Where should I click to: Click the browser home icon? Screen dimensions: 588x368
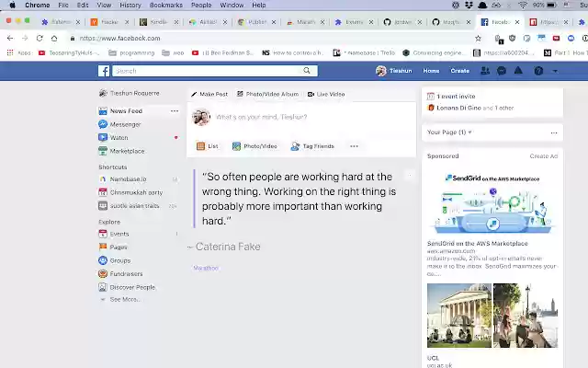point(54,39)
